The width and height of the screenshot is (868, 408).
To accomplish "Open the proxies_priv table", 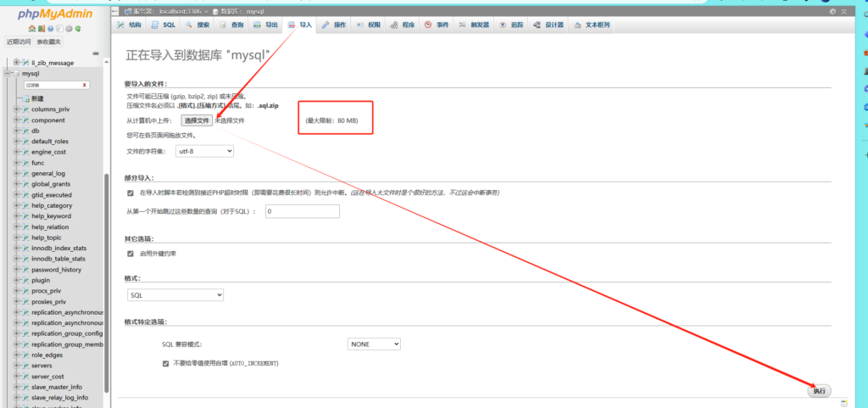I will click(48, 302).
